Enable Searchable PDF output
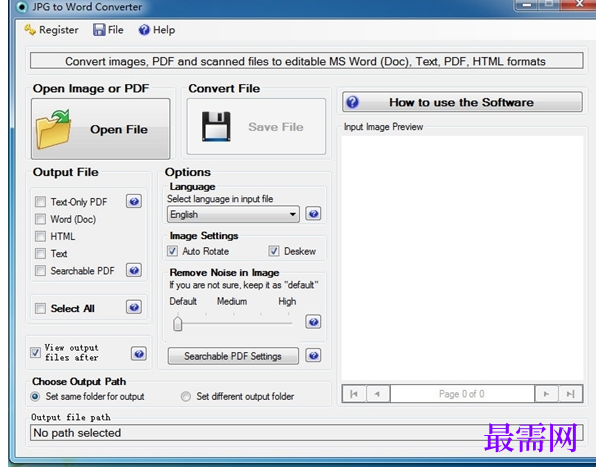The height and width of the screenshot is (469, 596). (x=40, y=271)
